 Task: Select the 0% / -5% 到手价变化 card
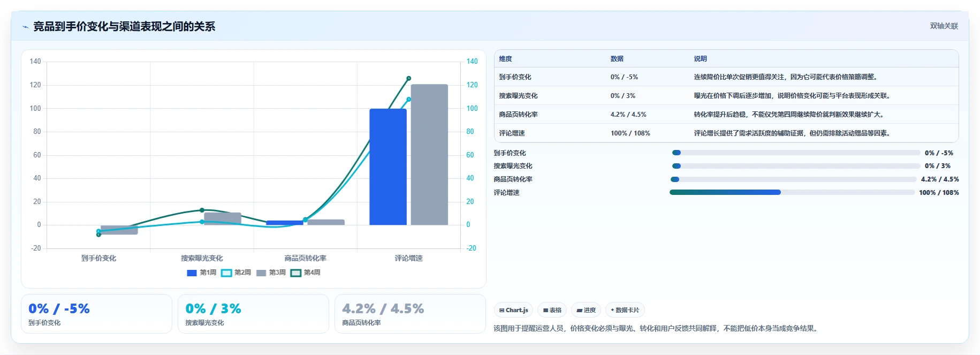point(96,314)
